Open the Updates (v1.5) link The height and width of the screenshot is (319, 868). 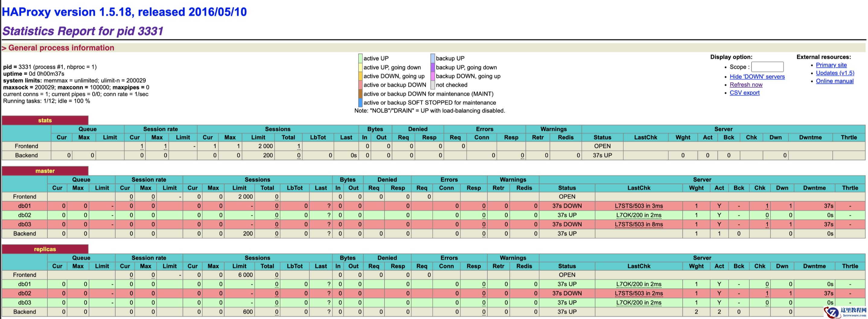[x=835, y=73]
